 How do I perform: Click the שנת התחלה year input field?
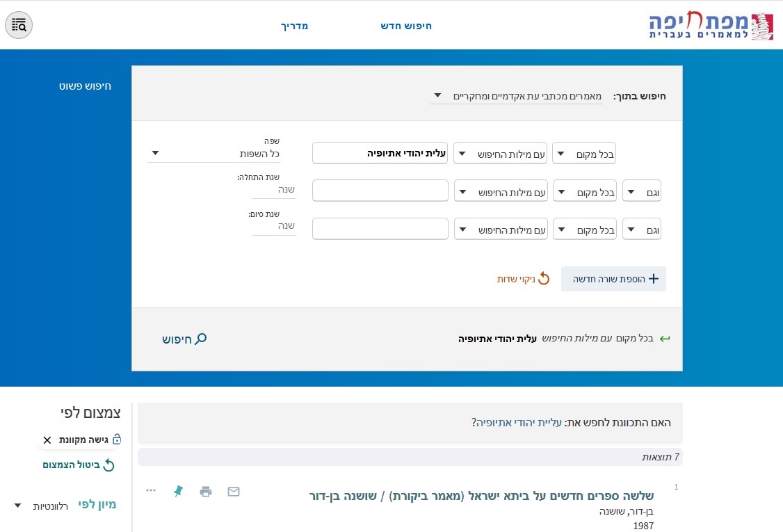click(274, 189)
